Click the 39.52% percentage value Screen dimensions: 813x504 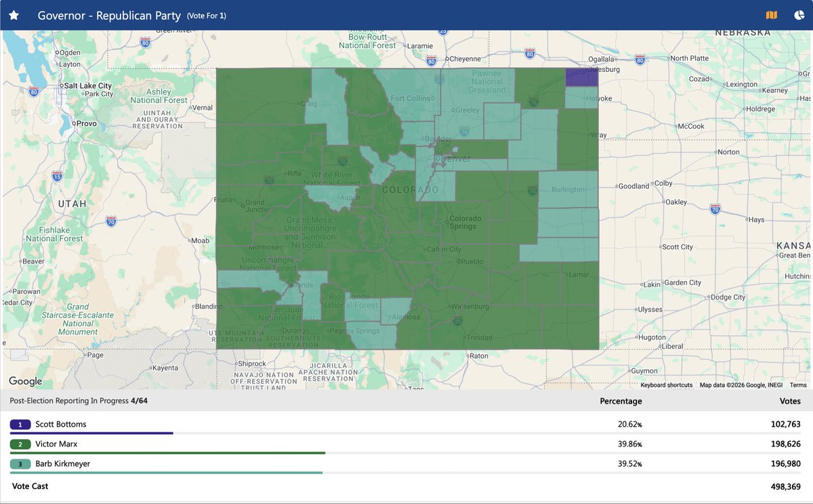[630, 464]
